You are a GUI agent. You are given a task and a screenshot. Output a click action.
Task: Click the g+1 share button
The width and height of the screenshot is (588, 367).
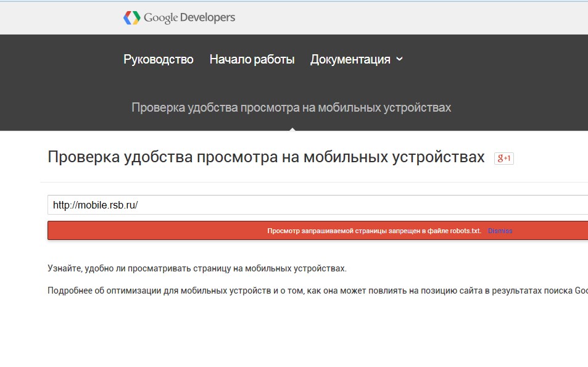[503, 159]
